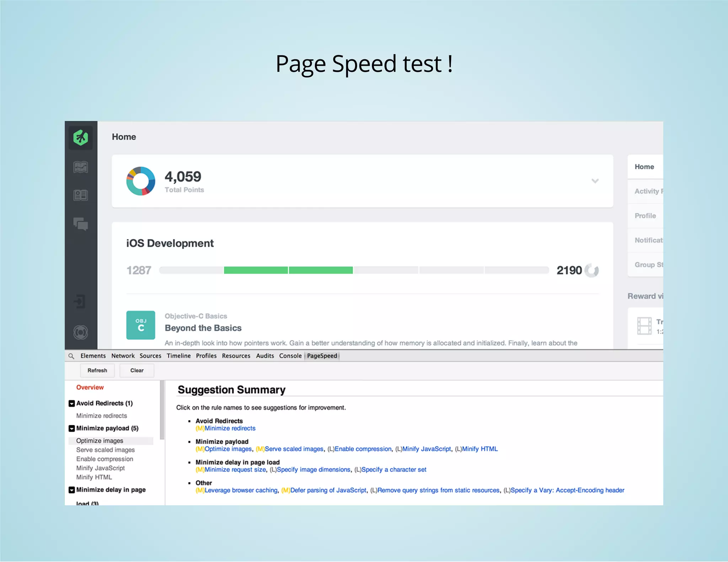Collapse Minimize delay in page load group
The image size is (728, 562).
(72, 490)
